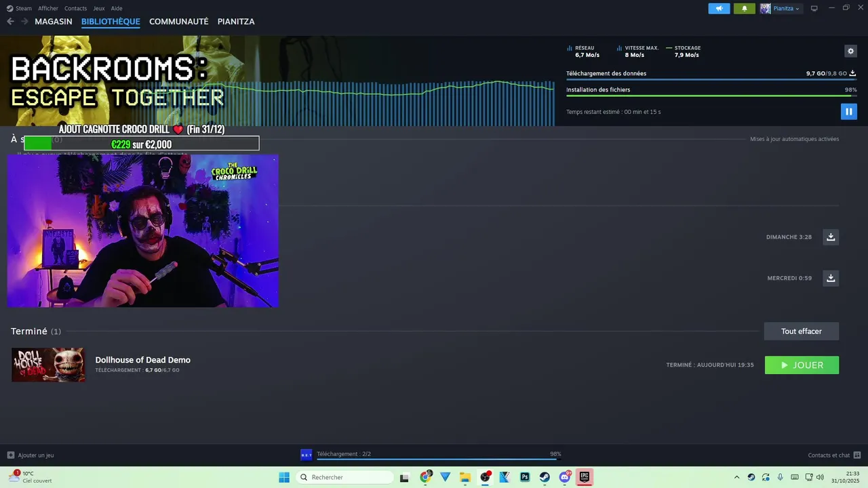Screen dimensions: 868x488
Task: Click the blue inverted triangle taskbar app
Action: point(445,477)
